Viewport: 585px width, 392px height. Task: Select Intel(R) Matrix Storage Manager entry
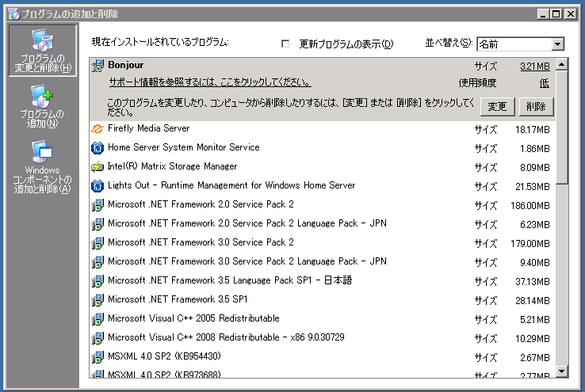click(x=323, y=167)
